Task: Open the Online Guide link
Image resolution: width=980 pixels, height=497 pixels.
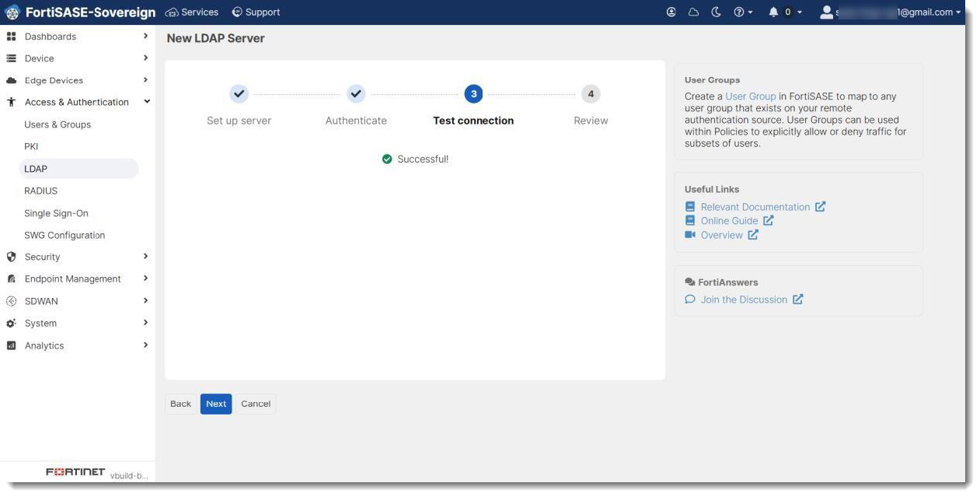Action: click(x=729, y=221)
